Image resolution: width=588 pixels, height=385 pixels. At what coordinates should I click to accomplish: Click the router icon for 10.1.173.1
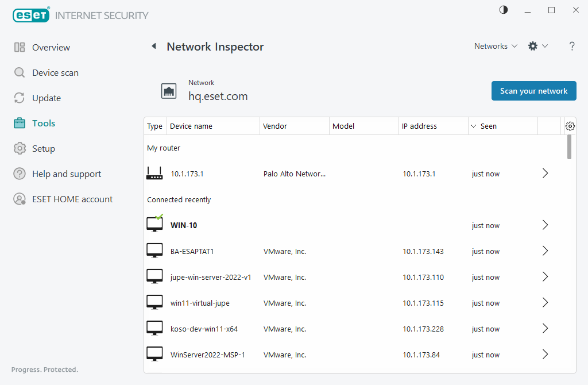coord(154,174)
